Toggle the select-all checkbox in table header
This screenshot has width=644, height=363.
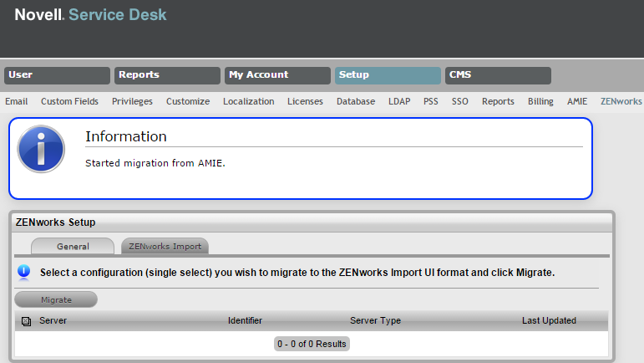point(26,321)
